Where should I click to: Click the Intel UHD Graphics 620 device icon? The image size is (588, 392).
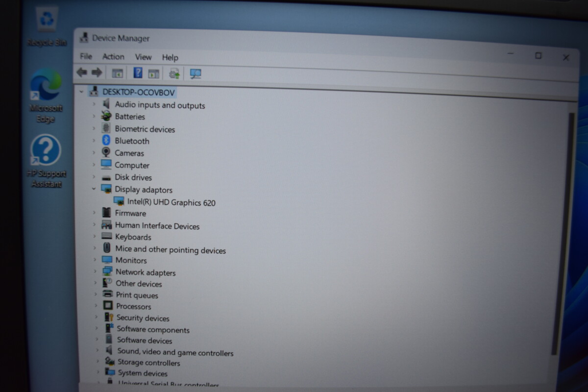(119, 201)
